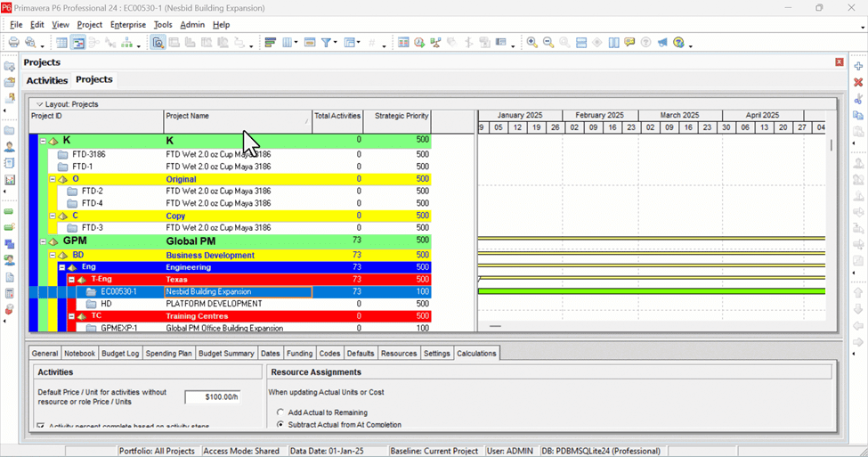Select Subtract Actual from At Completion radio
This screenshot has height=457, width=868.
click(280, 424)
